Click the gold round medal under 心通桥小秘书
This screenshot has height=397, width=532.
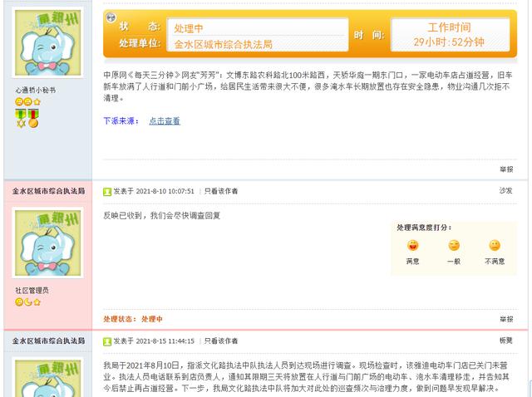tap(33, 118)
